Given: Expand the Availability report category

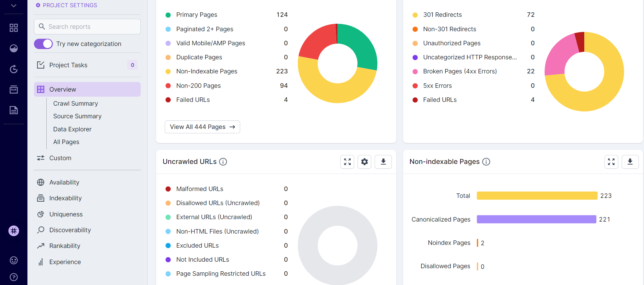Looking at the screenshot, I should coord(64,182).
